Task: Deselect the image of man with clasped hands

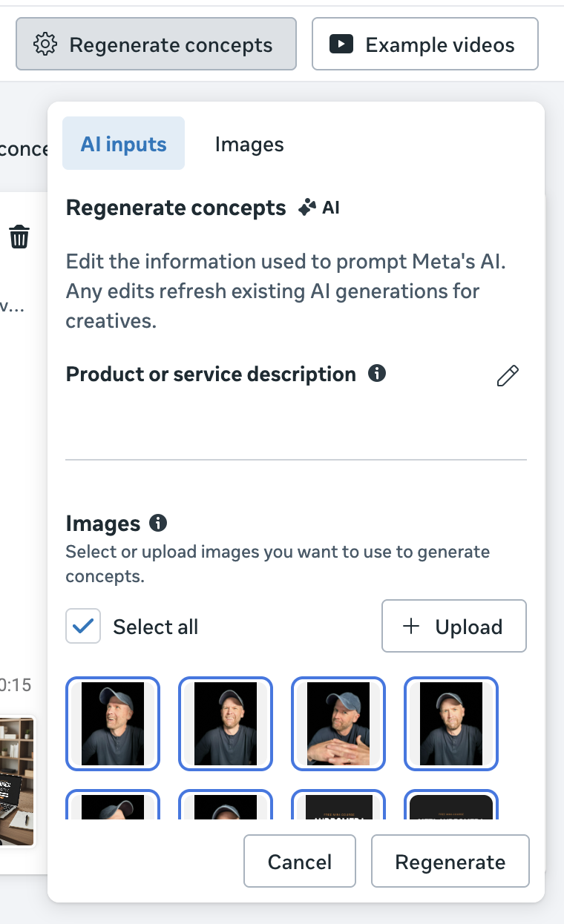Action: pos(338,724)
